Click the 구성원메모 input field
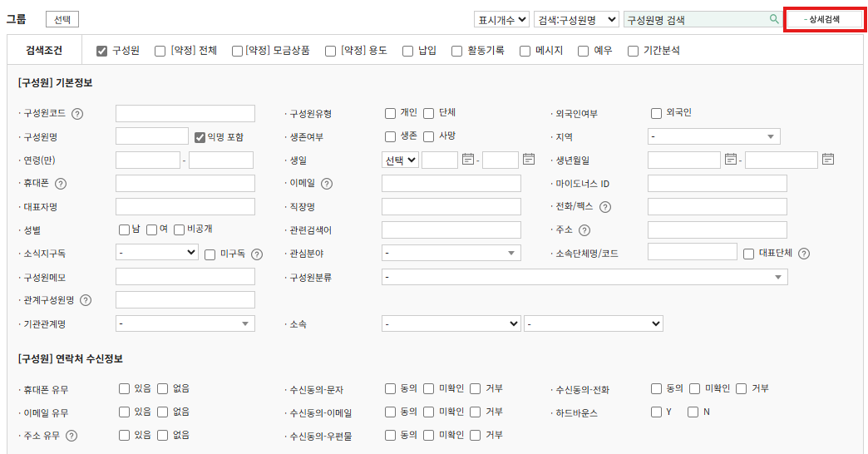Viewport: 868px width, 454px height. pyautogui.click(x=185, y=277)
